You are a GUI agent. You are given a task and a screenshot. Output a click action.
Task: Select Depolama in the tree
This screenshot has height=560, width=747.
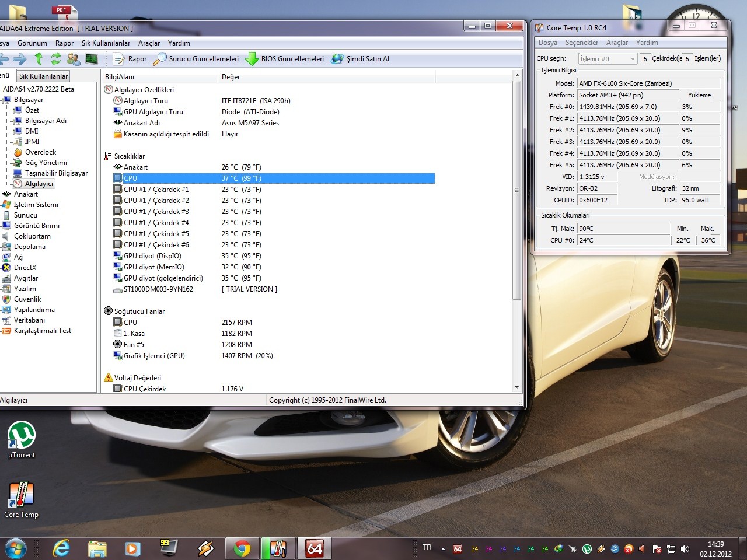point(29,247)
